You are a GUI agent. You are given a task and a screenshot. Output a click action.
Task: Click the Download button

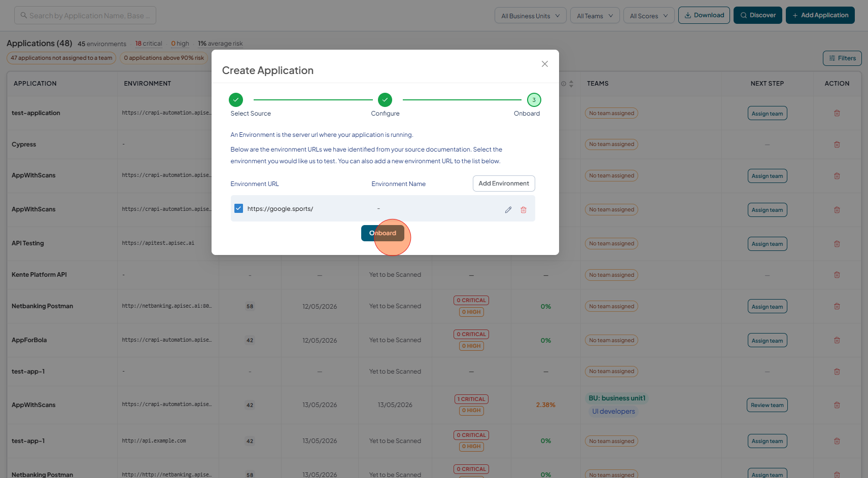point(704,15)
